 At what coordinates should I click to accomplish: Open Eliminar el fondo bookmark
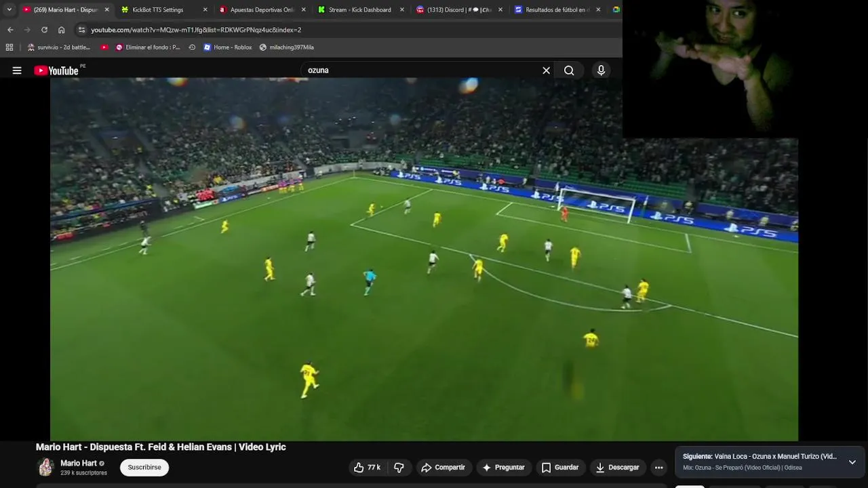point(148,47)
